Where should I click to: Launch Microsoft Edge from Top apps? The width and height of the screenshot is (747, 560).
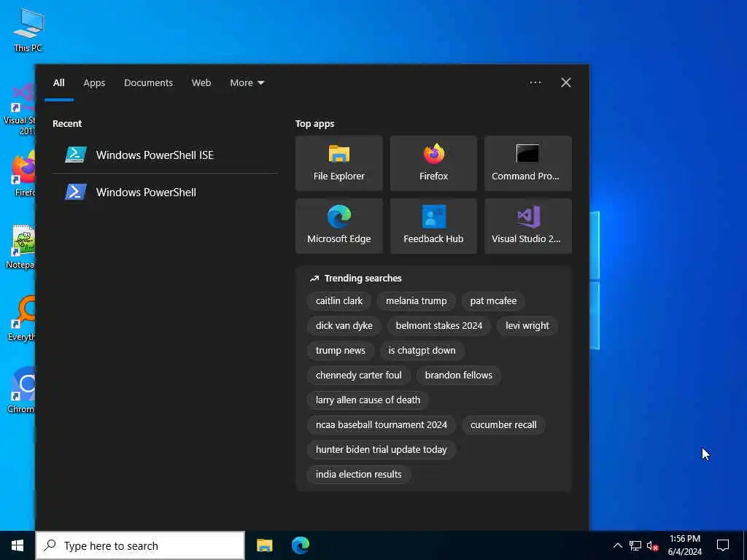pyautogui.click(x=338, y=226)
